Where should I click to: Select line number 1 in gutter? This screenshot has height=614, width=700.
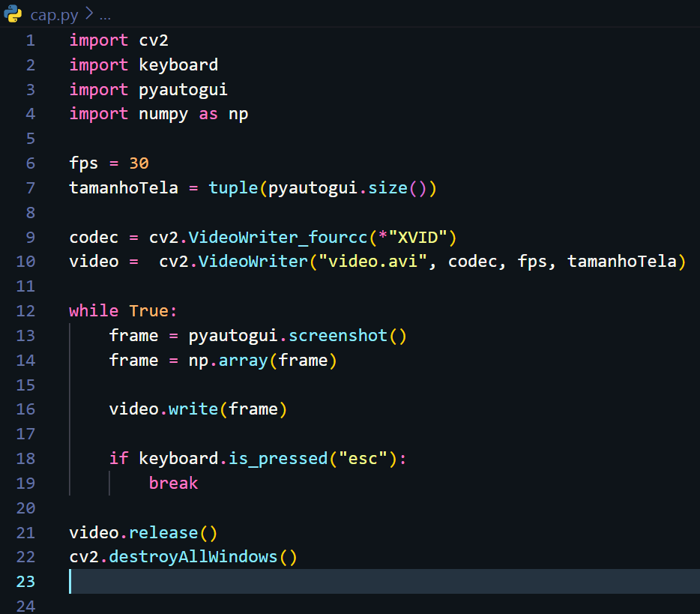[31, 40]
